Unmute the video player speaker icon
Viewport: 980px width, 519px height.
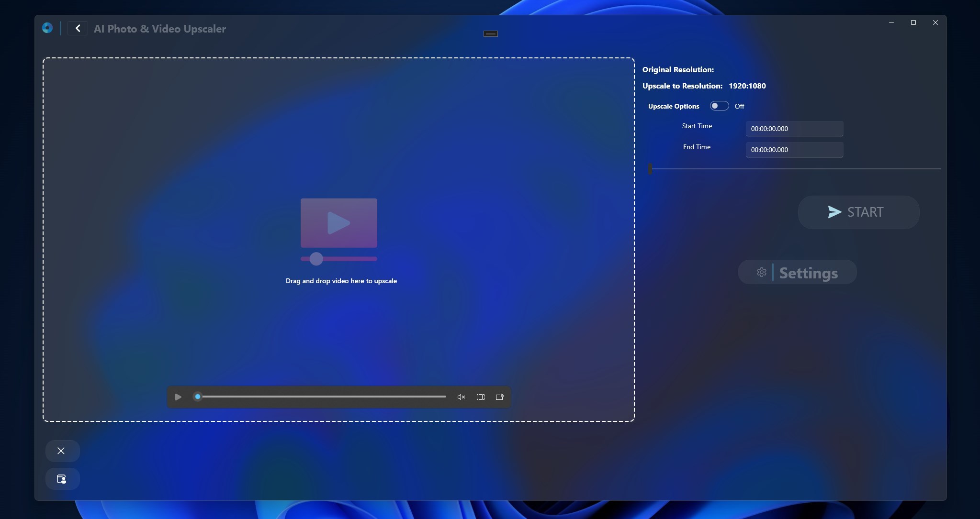coord(461,397)
